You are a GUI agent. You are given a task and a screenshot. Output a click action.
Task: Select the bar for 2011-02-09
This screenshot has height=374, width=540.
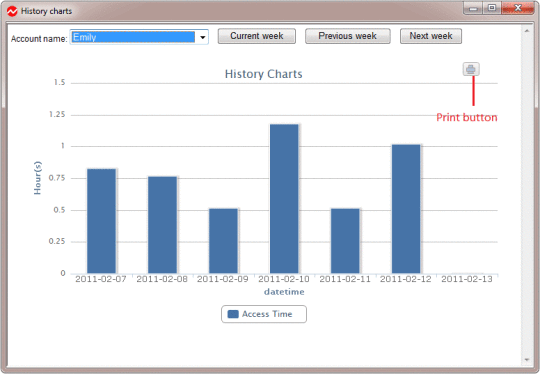pyautogui.click(x=223, y=241)
